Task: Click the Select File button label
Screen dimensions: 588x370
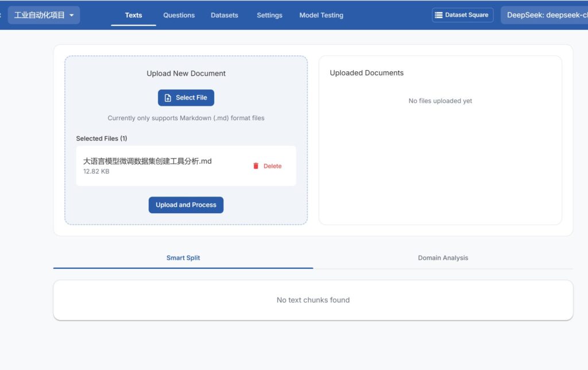Action: click(191, 98)
